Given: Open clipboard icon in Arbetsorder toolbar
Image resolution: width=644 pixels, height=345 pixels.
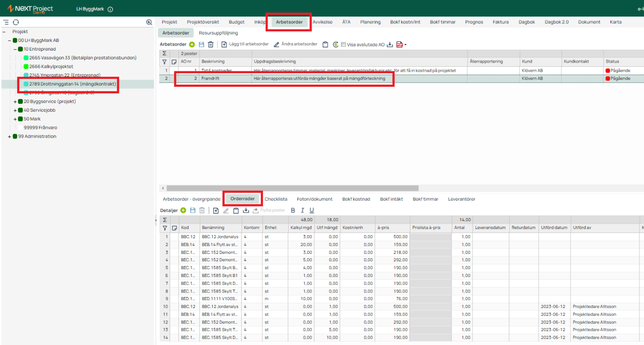Looking at the screenshot, I should tap(325, 45).
